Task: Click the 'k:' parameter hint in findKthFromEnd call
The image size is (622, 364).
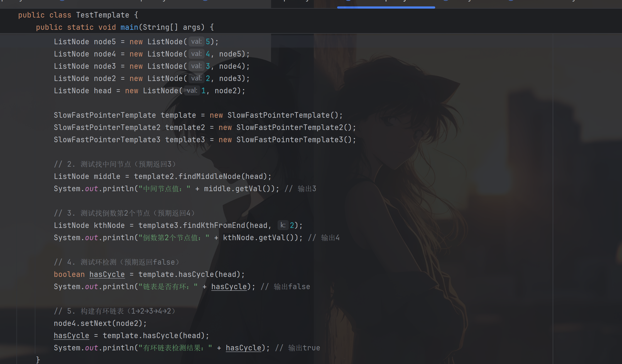Action: (283, 225)
